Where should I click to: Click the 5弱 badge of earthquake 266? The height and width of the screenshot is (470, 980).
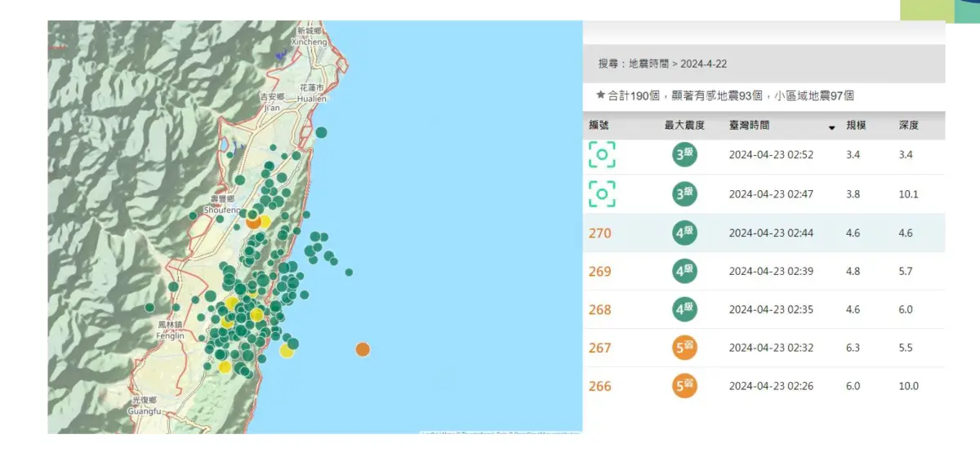(684, 384)
